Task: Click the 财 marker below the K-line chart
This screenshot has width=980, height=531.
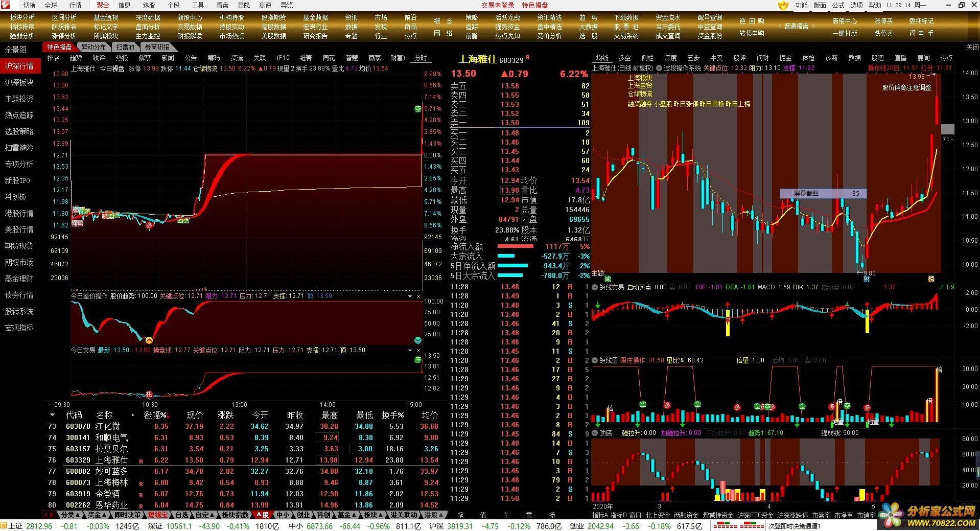Action: 867,279
